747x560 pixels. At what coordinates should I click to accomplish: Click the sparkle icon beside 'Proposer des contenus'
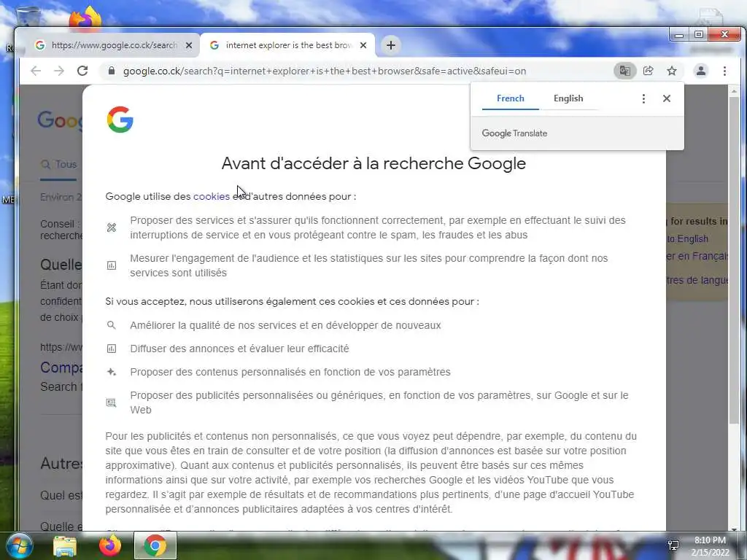click(x=112, y=372)
